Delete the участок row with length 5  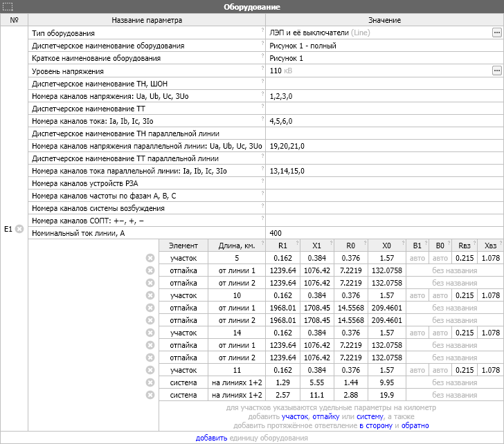150,258
